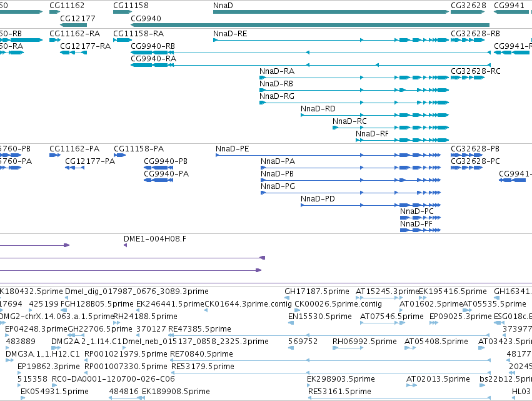Select the AT02013.5prime EST label
This screenshot has height=401, width=532.
coord(438,379)
